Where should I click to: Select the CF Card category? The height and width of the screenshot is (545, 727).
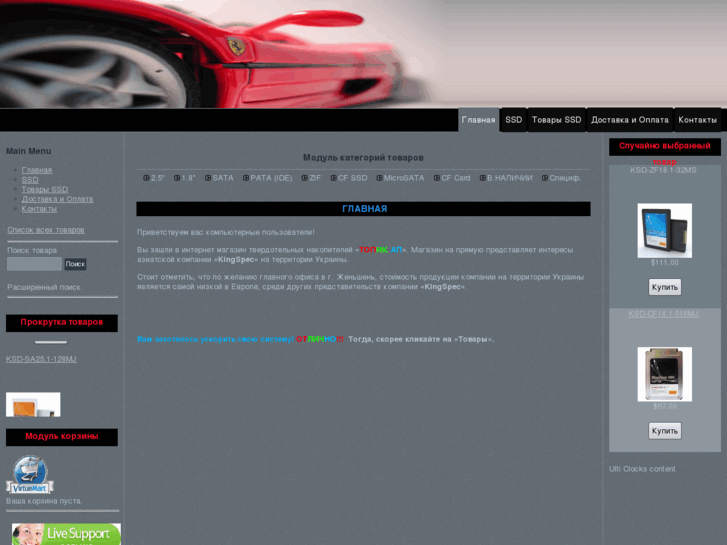[455, 178]
